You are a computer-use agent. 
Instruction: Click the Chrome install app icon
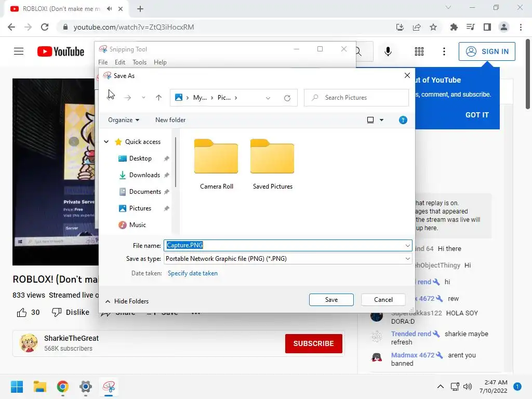[x=400, y=27]
